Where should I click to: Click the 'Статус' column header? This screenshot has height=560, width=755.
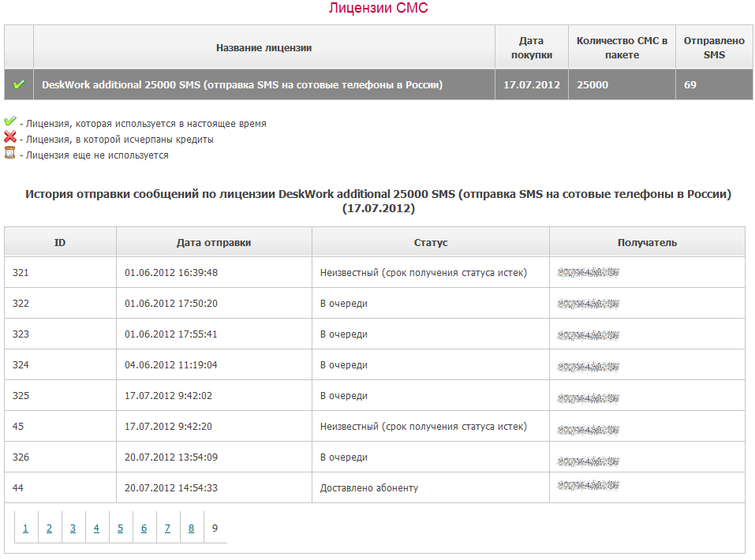[x=431, y=242]
